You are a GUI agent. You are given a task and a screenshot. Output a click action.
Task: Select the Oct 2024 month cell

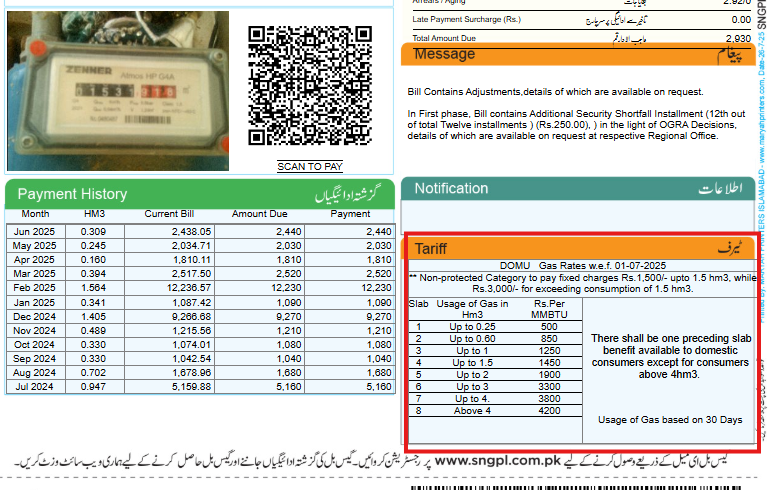[35, 345]
